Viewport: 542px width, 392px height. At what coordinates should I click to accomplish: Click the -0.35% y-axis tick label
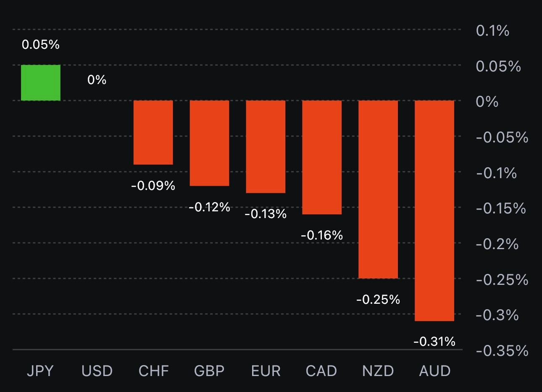pos(502,350)
